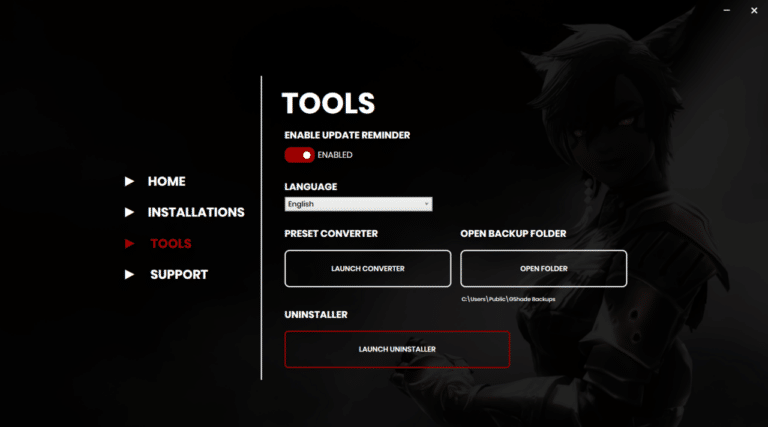
Task: Go to the Home section
Action: coord(166,181)
